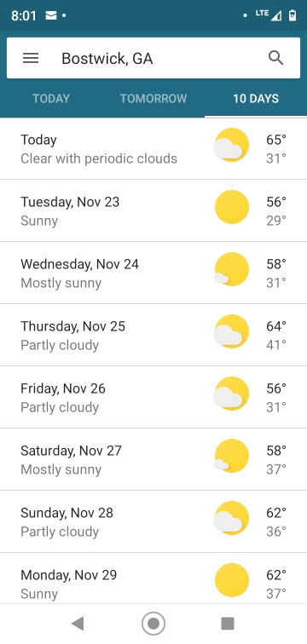Open the hamburger navigation menu

pos(31,58)
